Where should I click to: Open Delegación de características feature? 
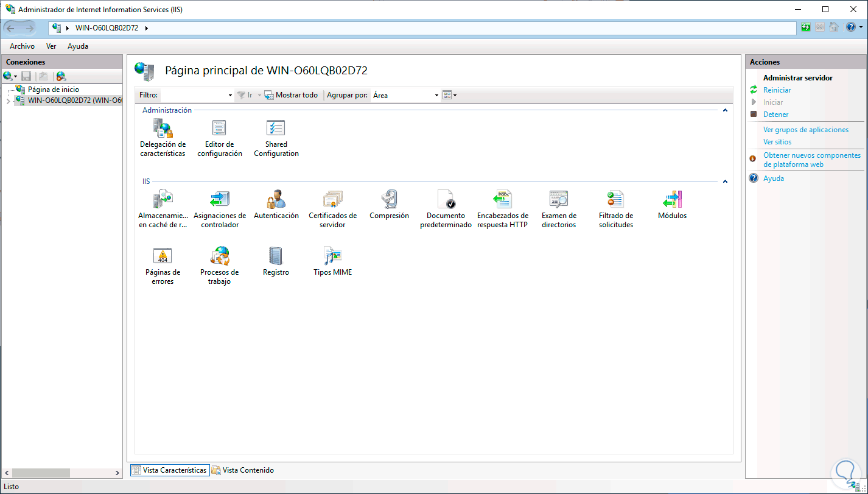pyautogui.click(x=163, y=138)
